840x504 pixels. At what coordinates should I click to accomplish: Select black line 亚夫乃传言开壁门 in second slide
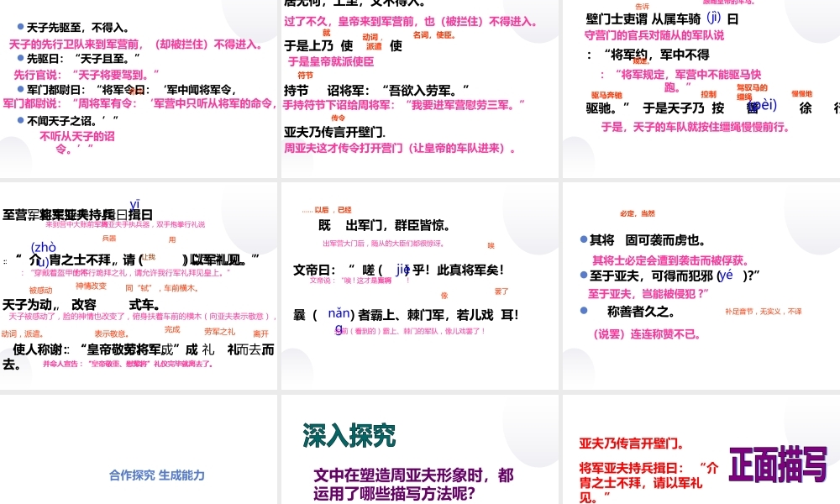[x=334, y=132]
